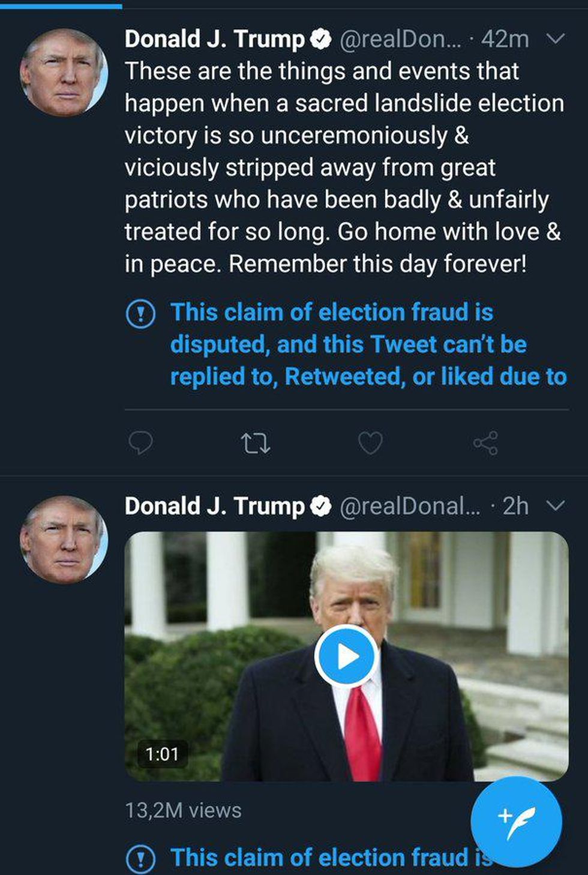This screenshot has width=588, height=875.
Task: Play the 1:01 video
Action: 346,657
